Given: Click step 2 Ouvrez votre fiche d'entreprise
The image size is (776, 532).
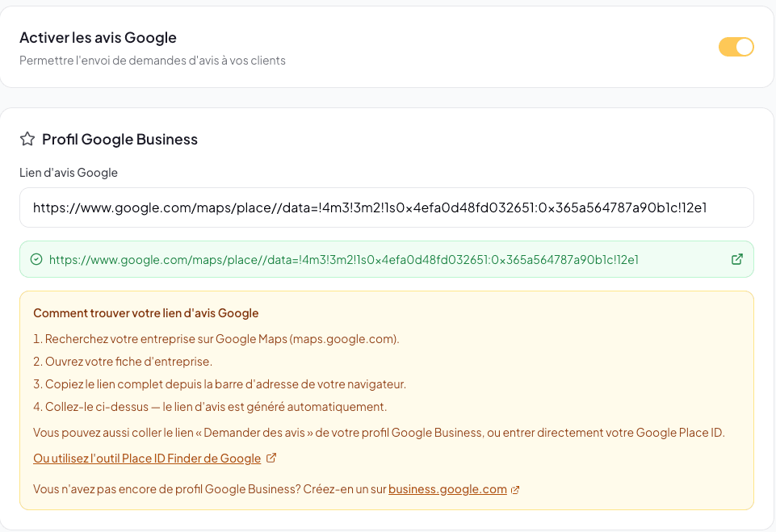Looking at the screenshot, I should [x=123, y=362].
